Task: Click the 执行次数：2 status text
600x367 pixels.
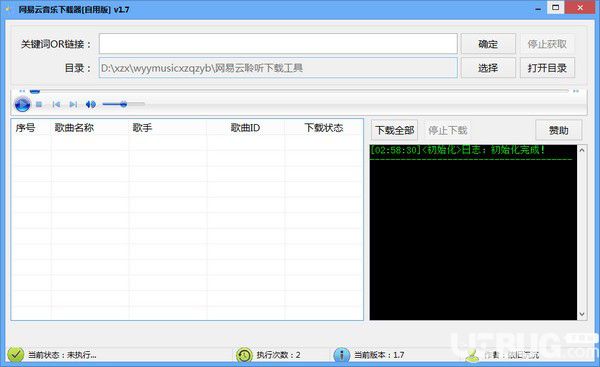Action: point(278,355)
